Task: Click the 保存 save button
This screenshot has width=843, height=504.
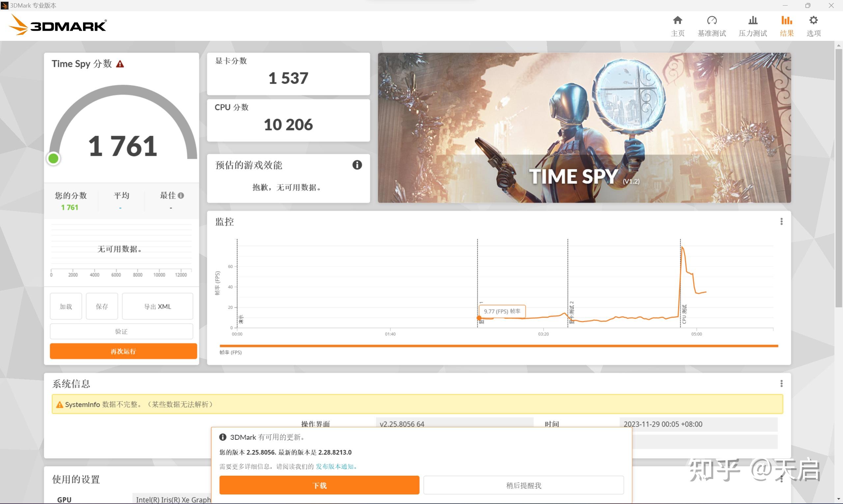Action: pos(102,306)
